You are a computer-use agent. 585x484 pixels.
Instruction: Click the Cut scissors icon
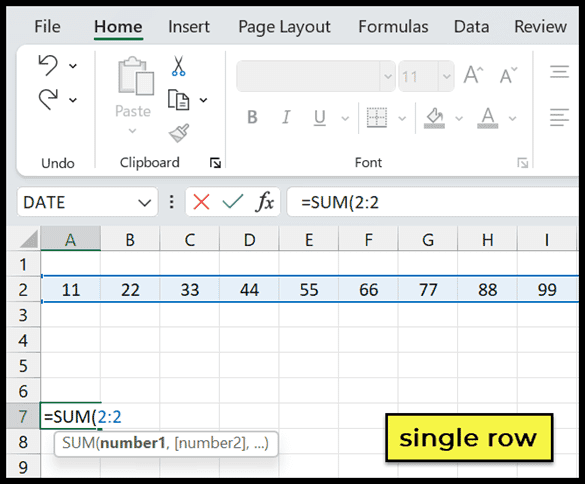point(178,66)
